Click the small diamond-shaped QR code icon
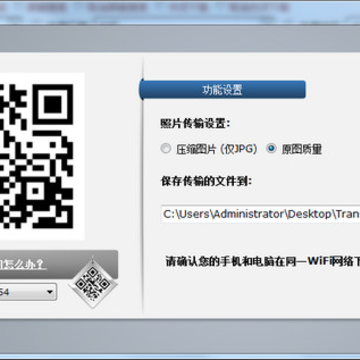Screen dimensions: 360x360 coord(93,284)
